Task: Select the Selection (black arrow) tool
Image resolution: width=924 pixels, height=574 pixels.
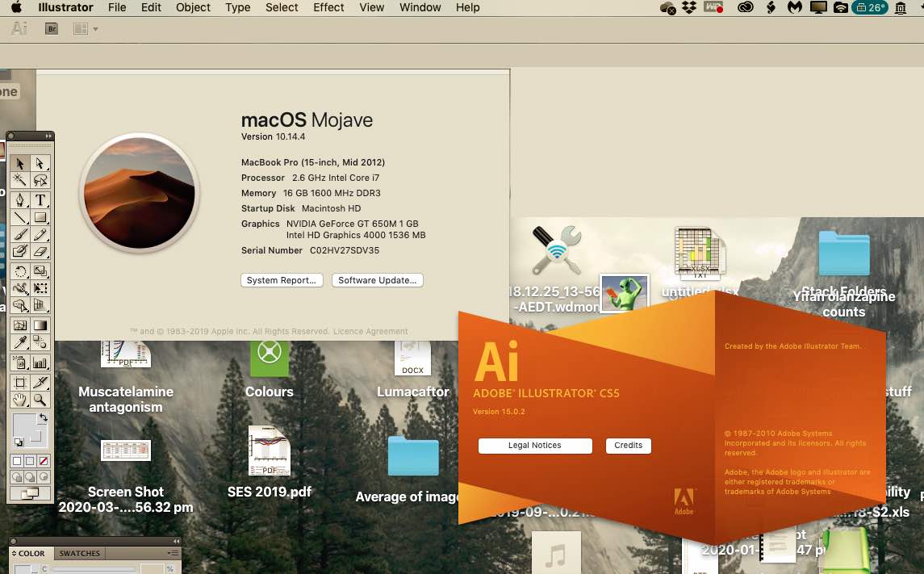Action: tap(20, 163)
